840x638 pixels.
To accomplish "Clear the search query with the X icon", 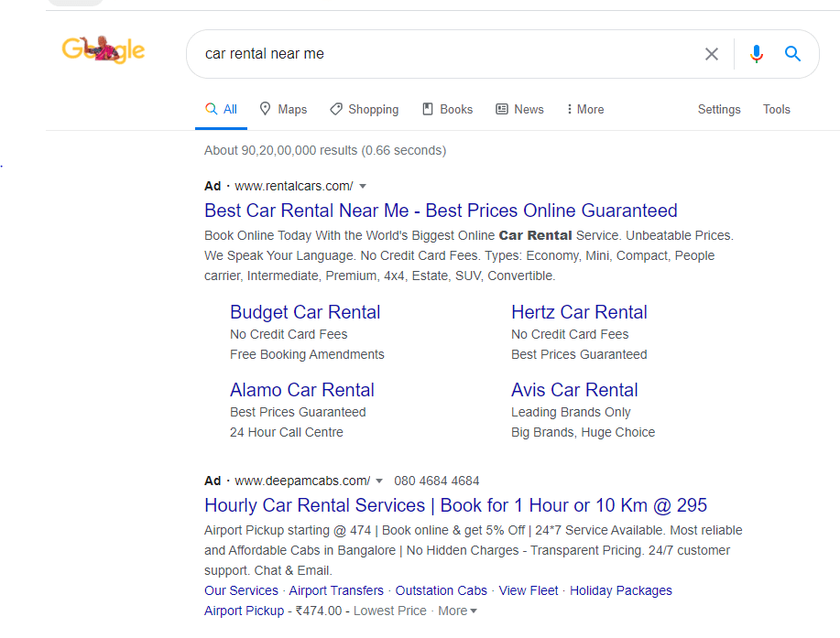I will coord(712,54).
